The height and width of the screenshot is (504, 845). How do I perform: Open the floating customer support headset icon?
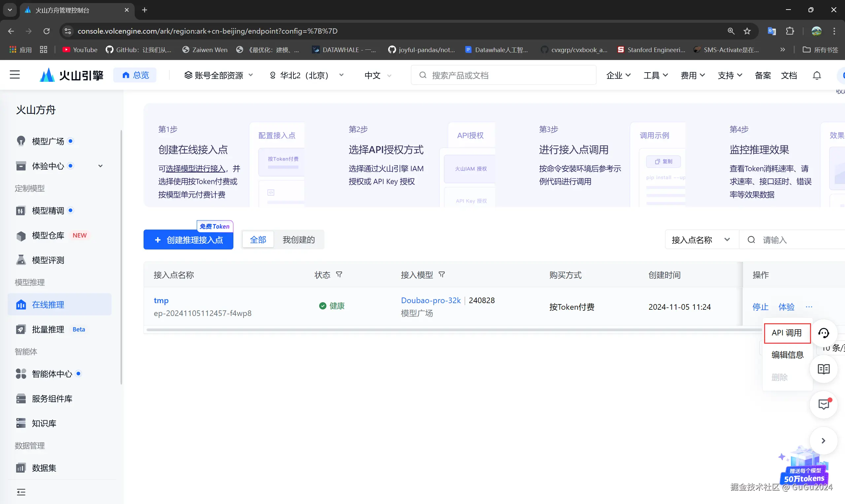pos(824,333)
